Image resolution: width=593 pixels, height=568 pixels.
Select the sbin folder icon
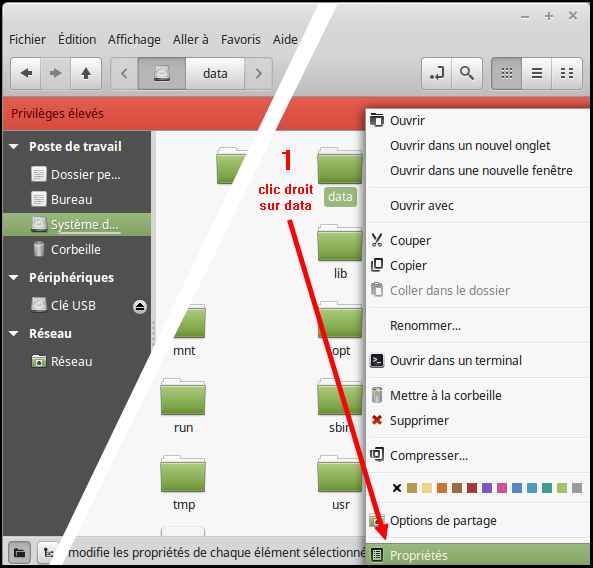340,397
